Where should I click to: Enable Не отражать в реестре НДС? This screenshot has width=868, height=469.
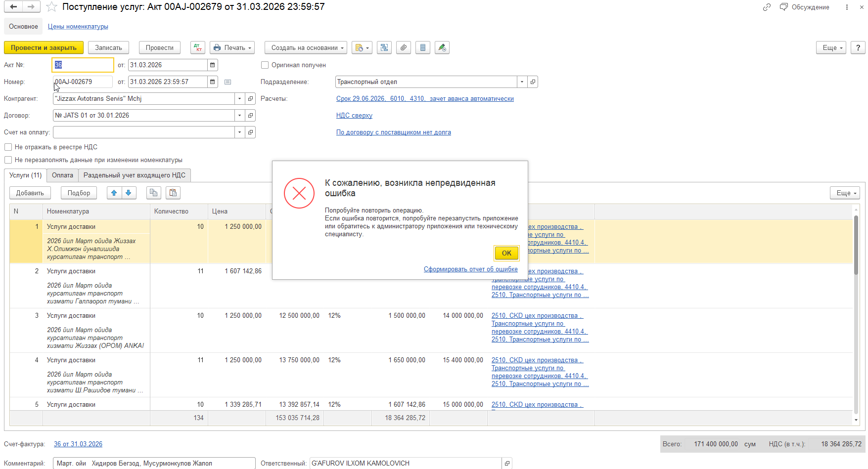[x=8, y=147]
